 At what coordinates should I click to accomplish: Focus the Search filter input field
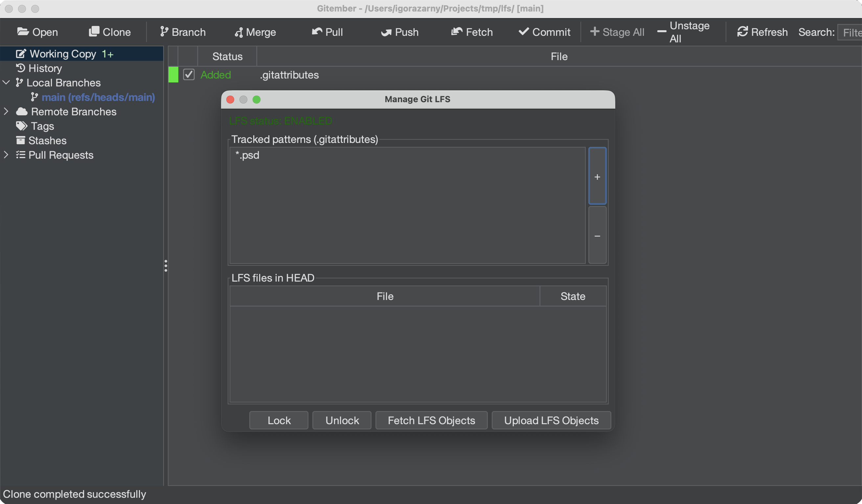click(x=850, y=32)
